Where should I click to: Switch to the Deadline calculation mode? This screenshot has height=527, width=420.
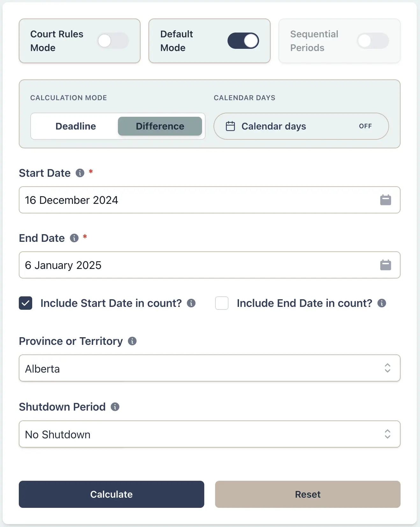pyautogui.click(x=76, y=126)
